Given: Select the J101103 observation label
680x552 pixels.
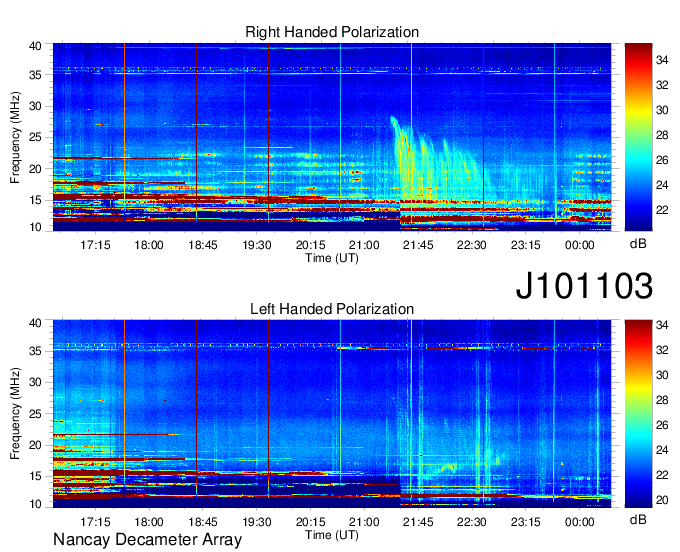Looking at the screenshot, I should tap(584, 286).
